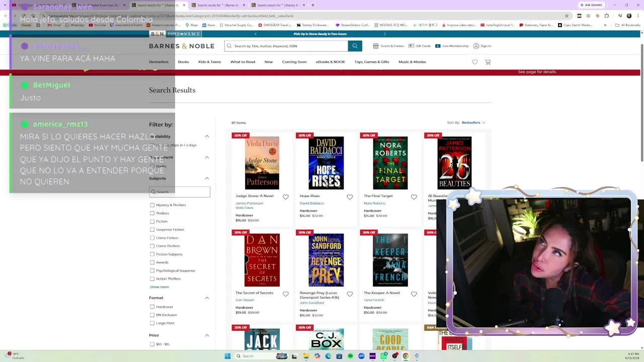Screen dimensions: 644x362
Task: Open the Bestsellers menu
Action: click(x=158, y=62)
